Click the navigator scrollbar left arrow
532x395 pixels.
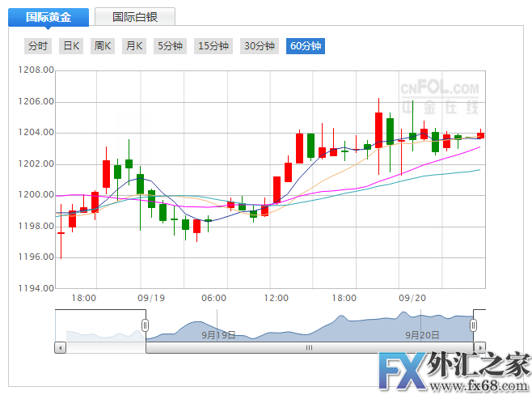click(60, 347)
